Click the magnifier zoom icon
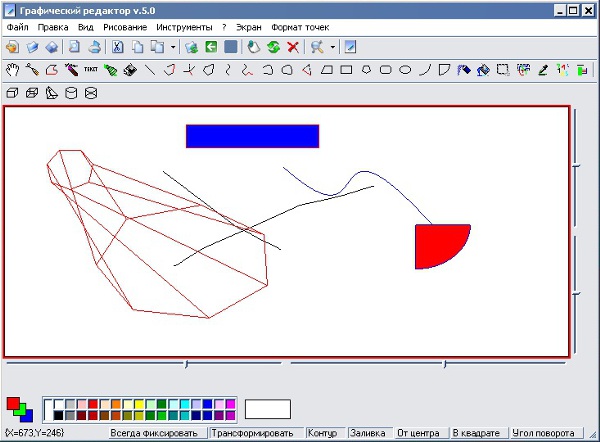The width and height of the screenshot is (600, 442). (x=317, y=47)
